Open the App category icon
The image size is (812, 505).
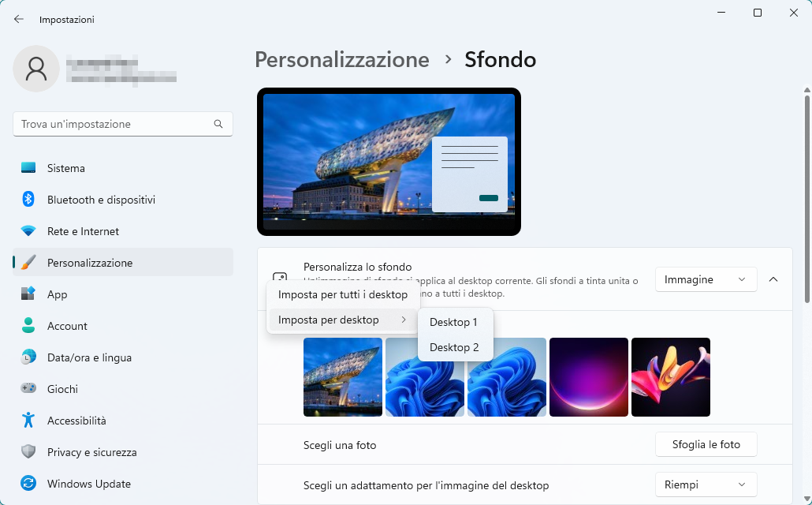[28, 294]
